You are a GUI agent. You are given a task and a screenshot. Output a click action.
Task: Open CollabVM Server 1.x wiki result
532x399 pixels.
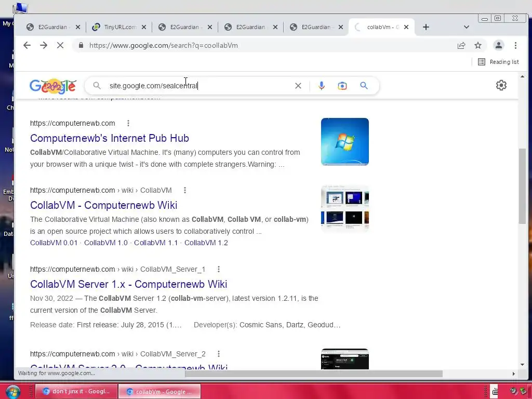point(129,284)
